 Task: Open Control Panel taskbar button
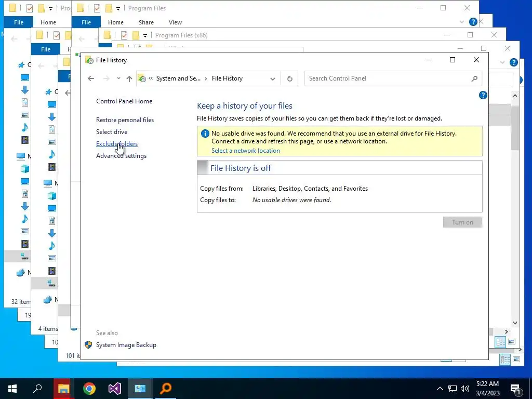pyautogui.click(x=140, y=389)
